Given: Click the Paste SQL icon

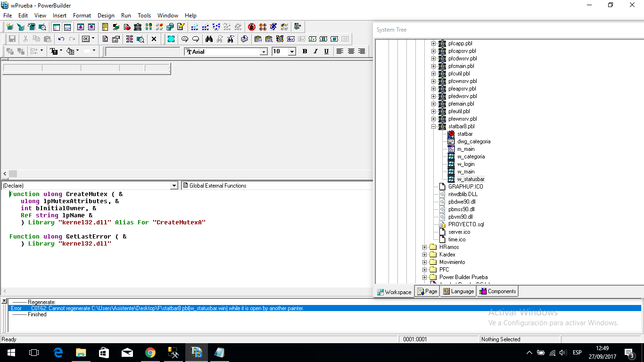Looking at the screenshot, I should [269, 39].
